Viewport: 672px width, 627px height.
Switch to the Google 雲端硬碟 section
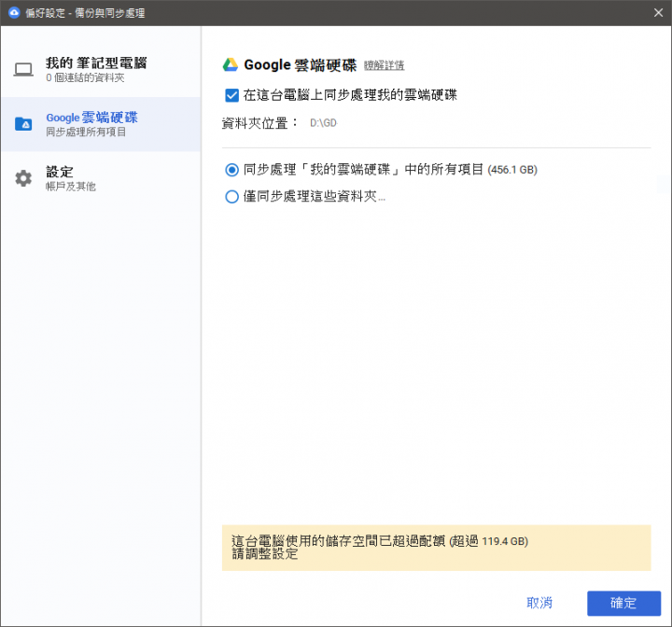click(101, 124)
